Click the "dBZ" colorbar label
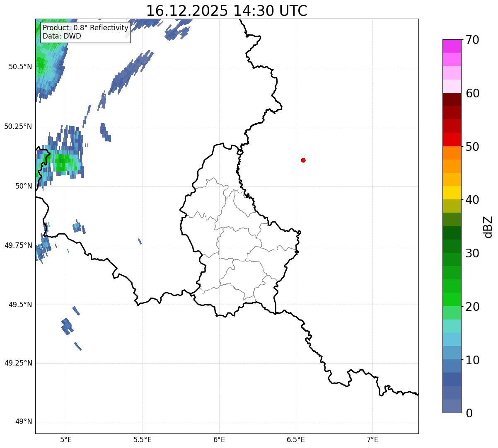The width and height of the screenshot is (498, 448). 488,226
